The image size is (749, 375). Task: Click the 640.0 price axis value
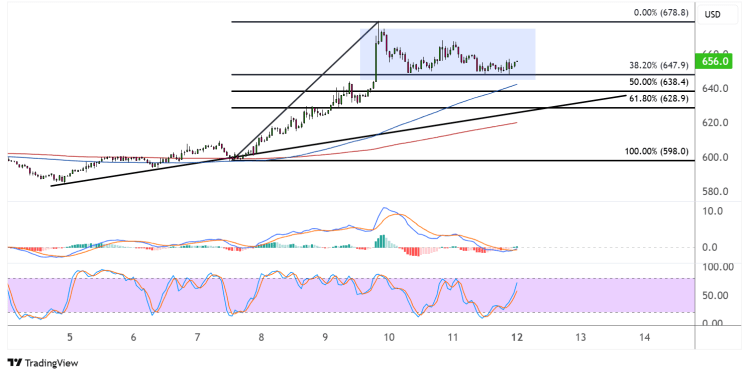(x=715, y=88)
